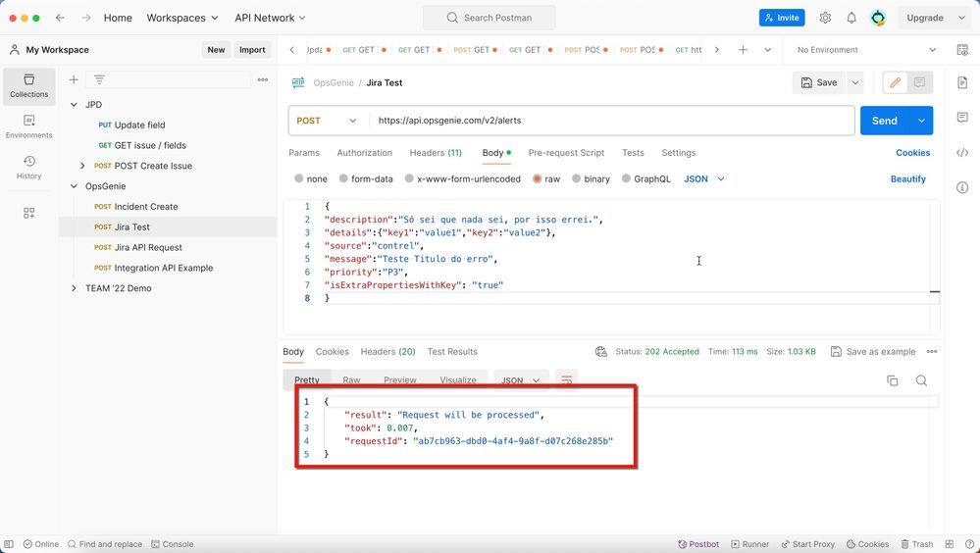Open the environment quick look icon

point(962,50)
